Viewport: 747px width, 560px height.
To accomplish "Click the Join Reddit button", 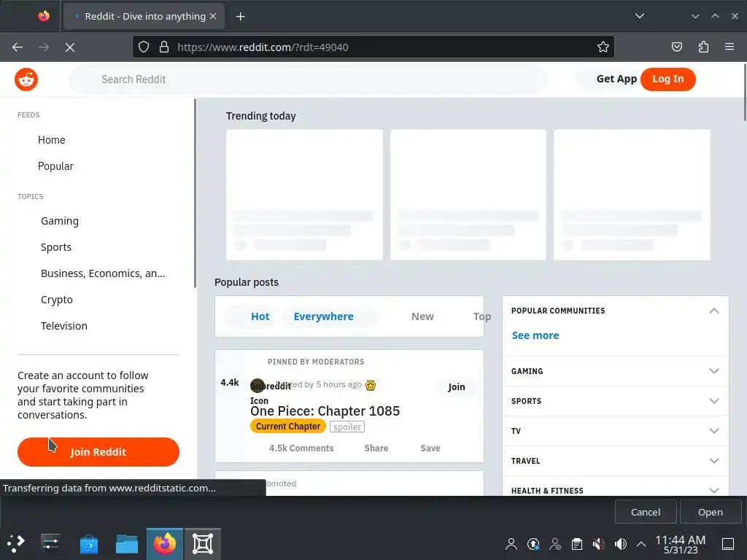I will coord(98,452).
